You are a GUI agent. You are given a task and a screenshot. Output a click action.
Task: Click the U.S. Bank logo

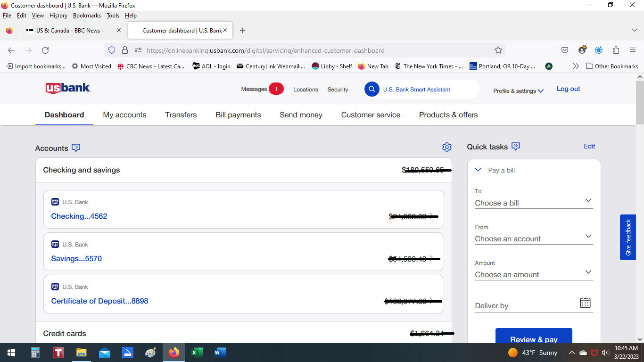(x=68, y=89)
